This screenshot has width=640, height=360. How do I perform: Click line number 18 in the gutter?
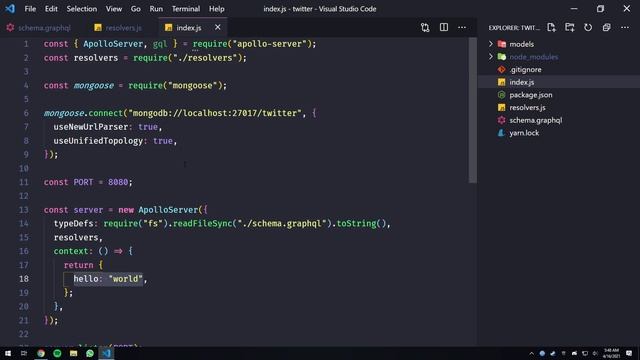pyautogui.click(x=24, y=279)
